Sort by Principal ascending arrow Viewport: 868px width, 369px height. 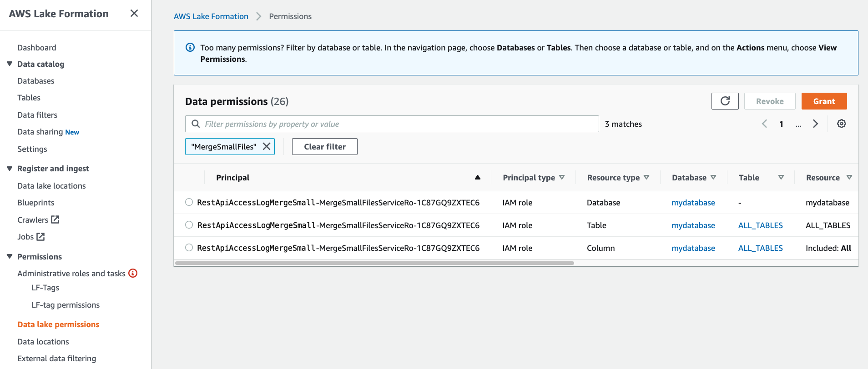tap(478, 177)
